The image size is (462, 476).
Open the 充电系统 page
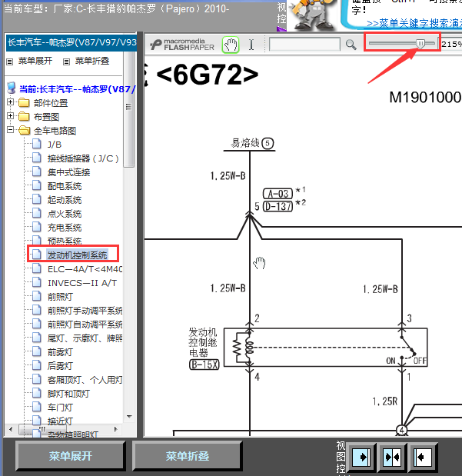click(x=65, y=228)
